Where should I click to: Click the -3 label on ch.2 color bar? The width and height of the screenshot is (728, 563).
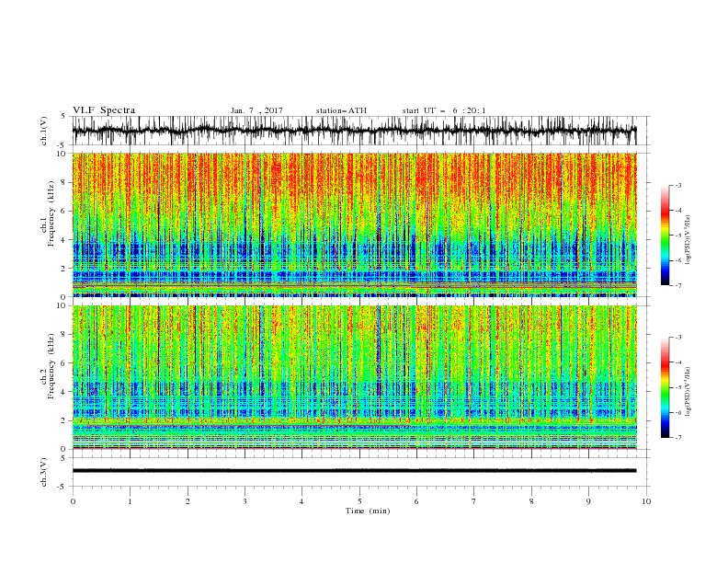pos(678,338)
